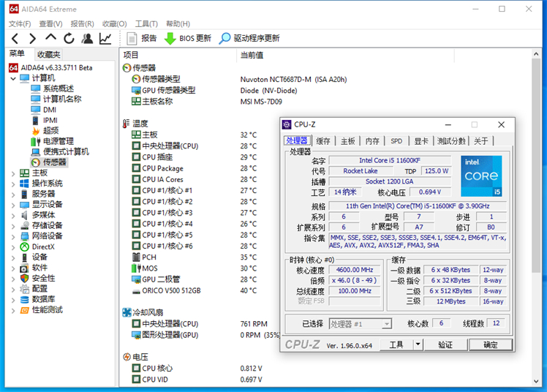Screen dimensions: 547x392
Task: Switch to the 内存 tab in CPU-Z
Action: [372, 141]
